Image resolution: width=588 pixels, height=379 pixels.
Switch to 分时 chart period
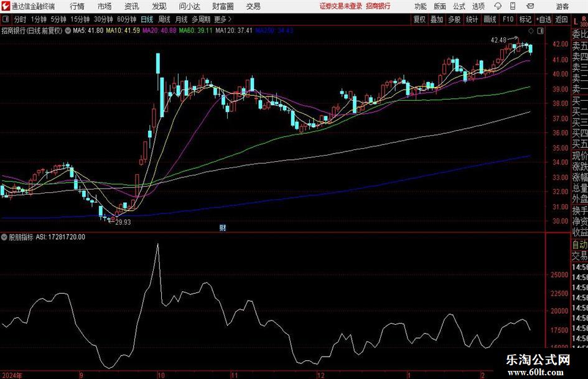click(x=21, y=19)
